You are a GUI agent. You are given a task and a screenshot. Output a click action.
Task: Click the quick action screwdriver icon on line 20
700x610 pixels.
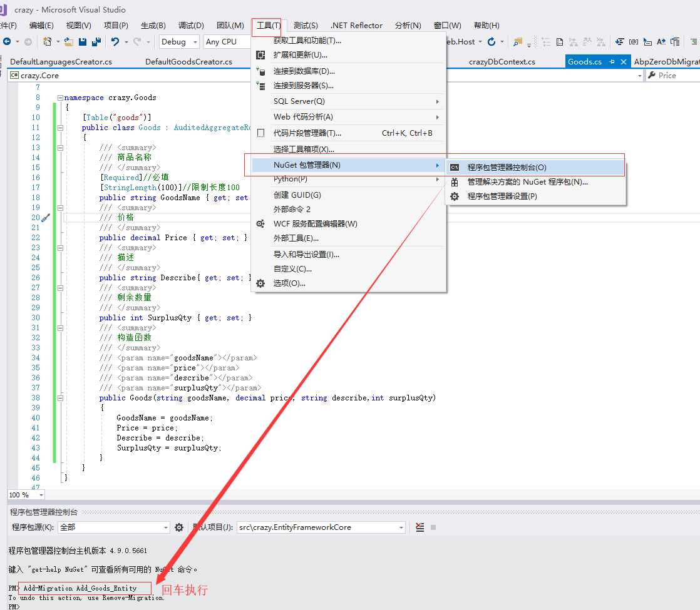46,218
